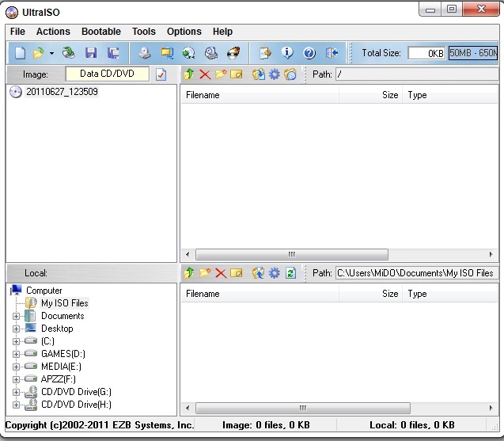Open the File menu
The width and height of the screenshot is (504, 441).
coord(17,32)
